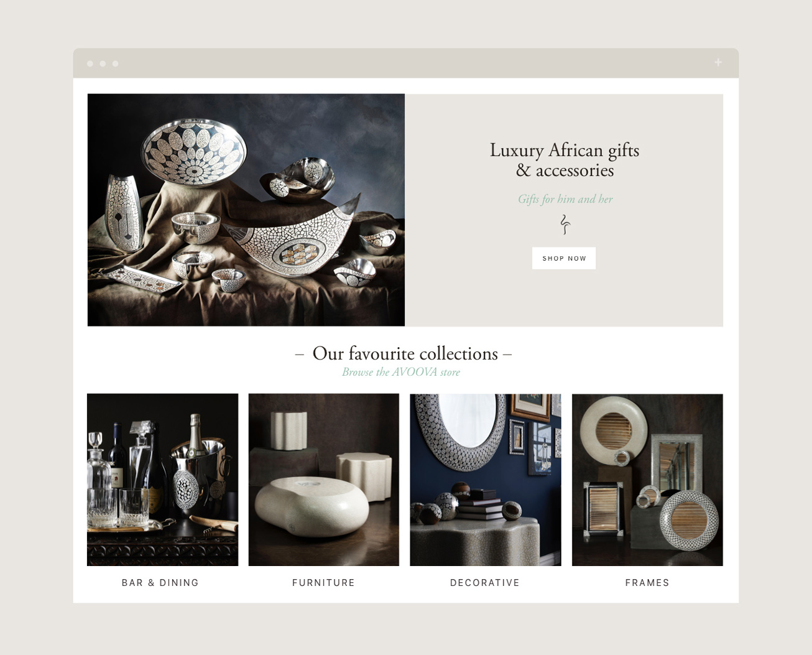
Task: Click the third browser window dot
Action: point(115,63)
